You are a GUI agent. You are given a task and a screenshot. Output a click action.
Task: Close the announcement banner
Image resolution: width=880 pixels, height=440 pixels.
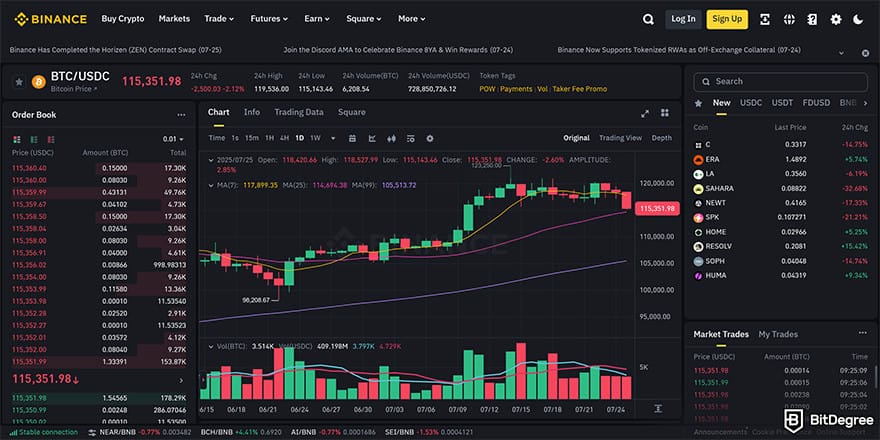coord(865,53)
